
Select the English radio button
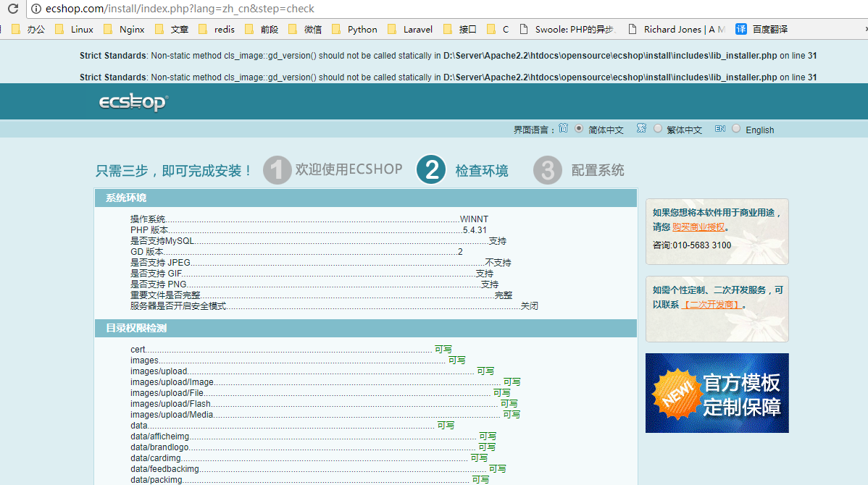click(x=736, y=129)
